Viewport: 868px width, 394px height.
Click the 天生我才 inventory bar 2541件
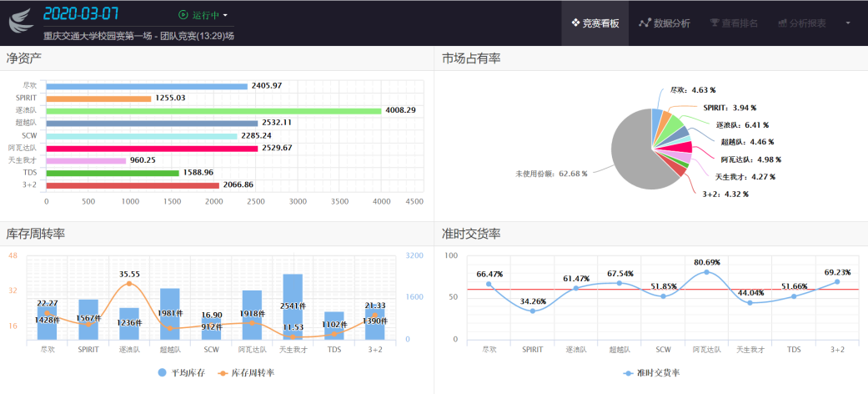(293, 306)
